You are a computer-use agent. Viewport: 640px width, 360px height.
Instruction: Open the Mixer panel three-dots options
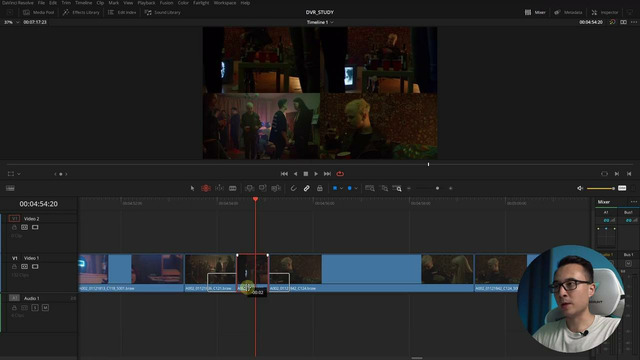[633, 202]
